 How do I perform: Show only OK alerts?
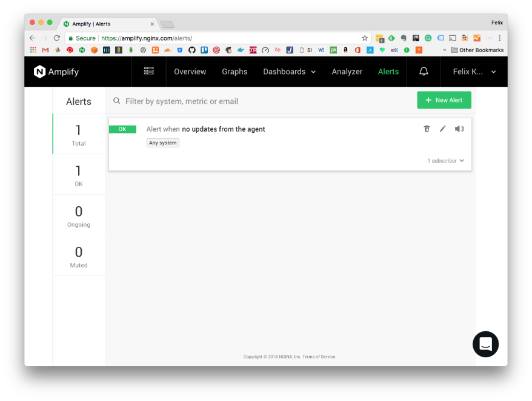click(x=79, y=175)
